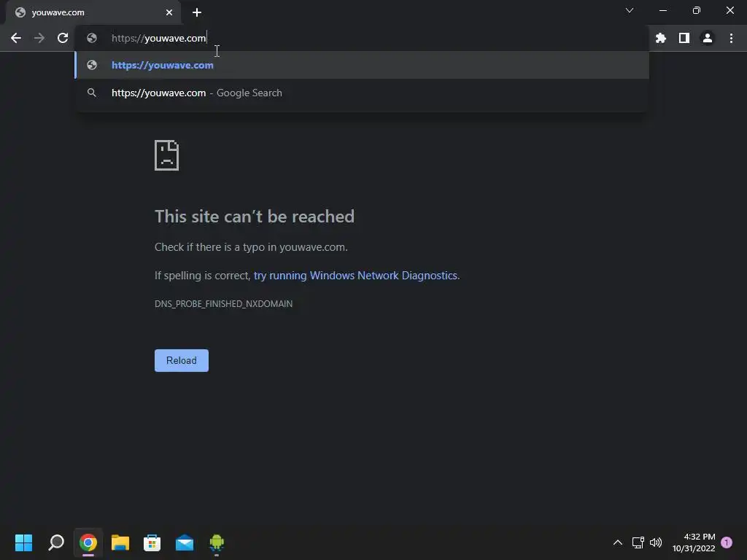Click the "Check if there is a typo" text
The height and width of the screenshot is (560, 747).
(x=251, y=247)
